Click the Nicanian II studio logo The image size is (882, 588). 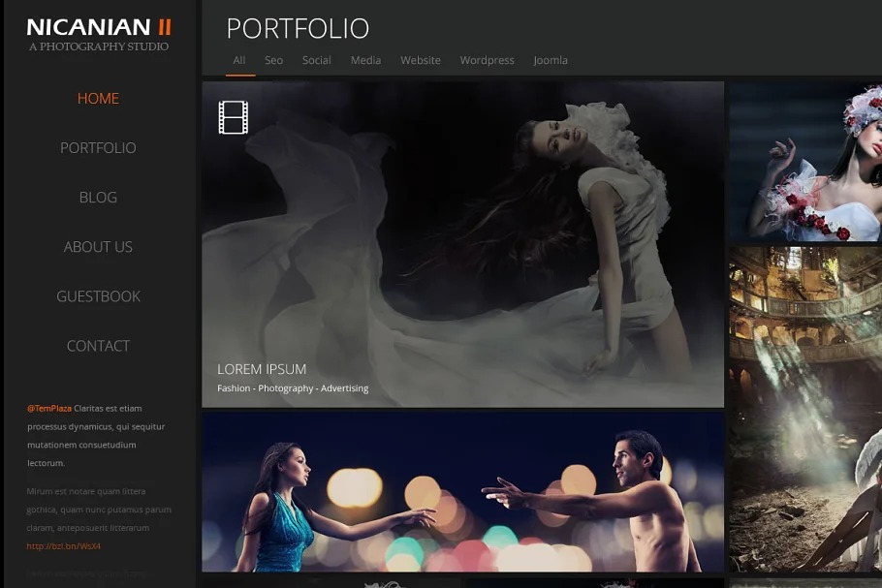(x=99, y=33)
